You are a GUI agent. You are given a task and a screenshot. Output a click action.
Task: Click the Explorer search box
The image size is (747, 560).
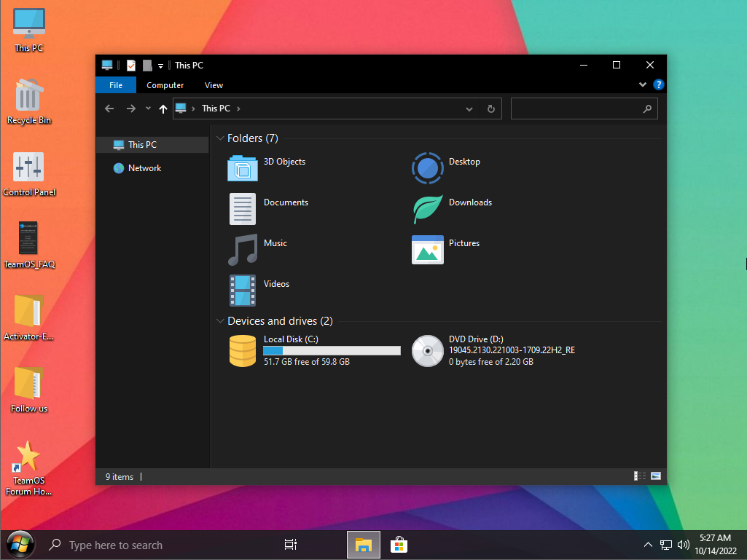[x=576, y=109]
